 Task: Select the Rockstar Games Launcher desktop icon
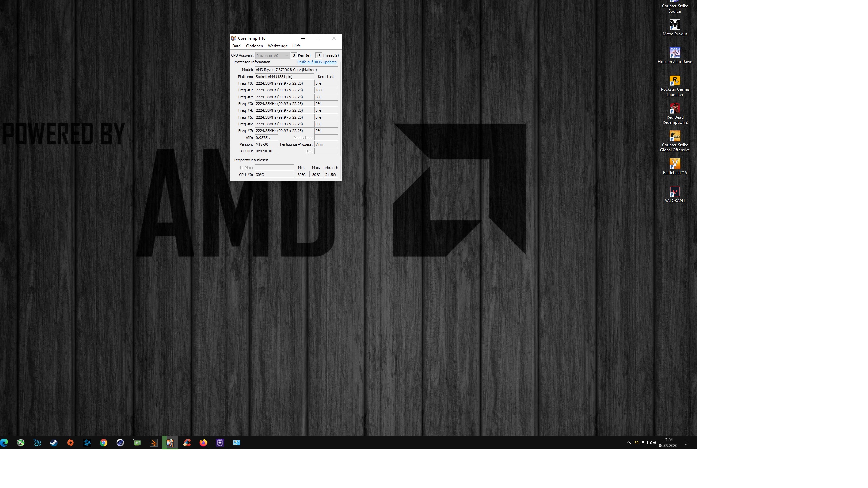[675, 86]
